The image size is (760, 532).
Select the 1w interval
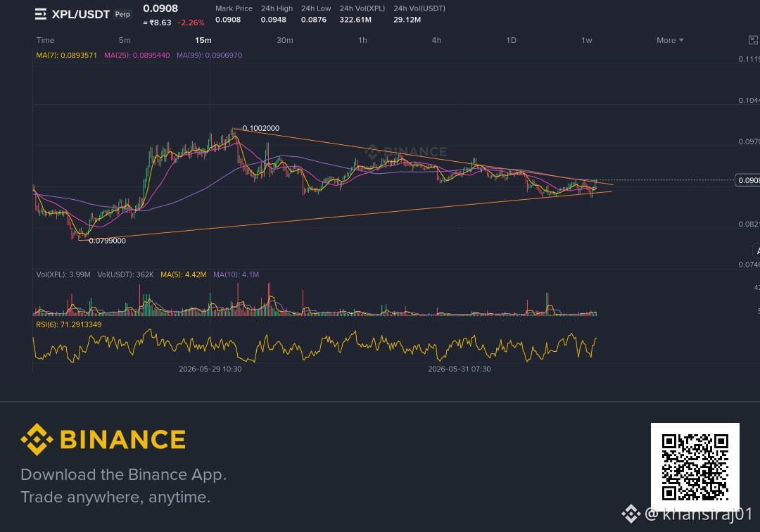[586, 40]
